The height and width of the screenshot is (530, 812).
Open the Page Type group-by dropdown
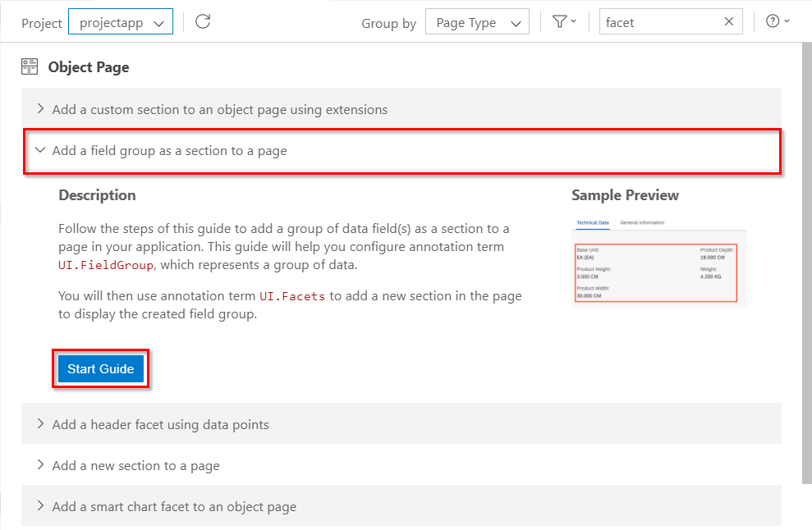click(x=477, y=23)
